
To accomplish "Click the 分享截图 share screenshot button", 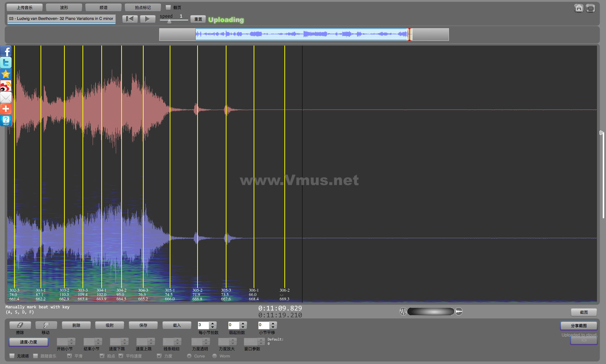I will point(579,326).
